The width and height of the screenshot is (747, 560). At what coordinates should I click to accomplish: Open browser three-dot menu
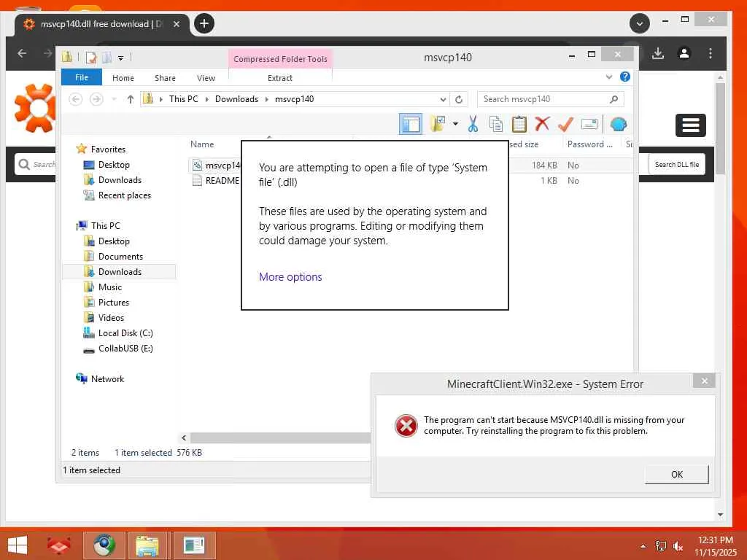(711, 53)
